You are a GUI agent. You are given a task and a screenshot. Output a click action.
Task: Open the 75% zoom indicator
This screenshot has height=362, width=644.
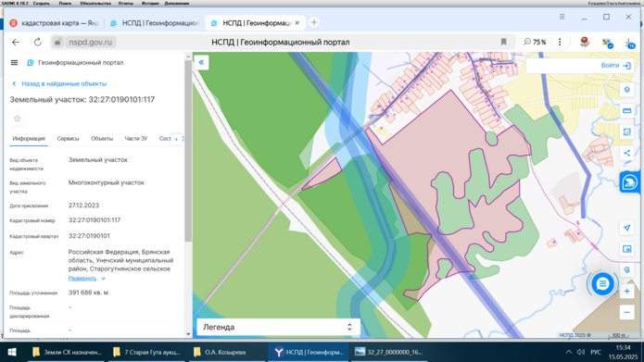[535, 42]
